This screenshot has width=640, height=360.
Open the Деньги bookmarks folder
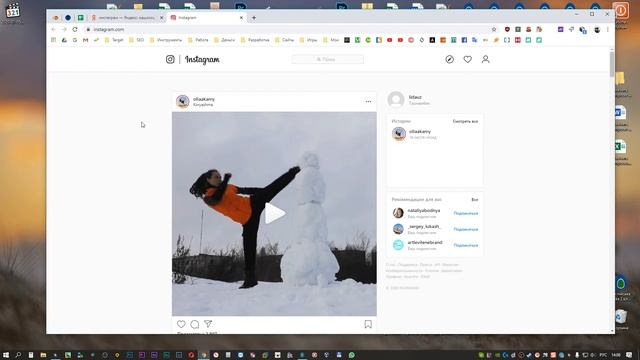tap(224, 40)
